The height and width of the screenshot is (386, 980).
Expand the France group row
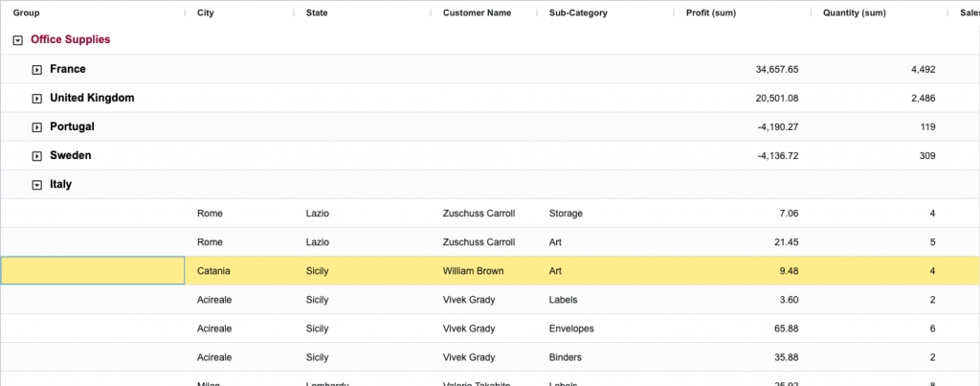(36, 70)
